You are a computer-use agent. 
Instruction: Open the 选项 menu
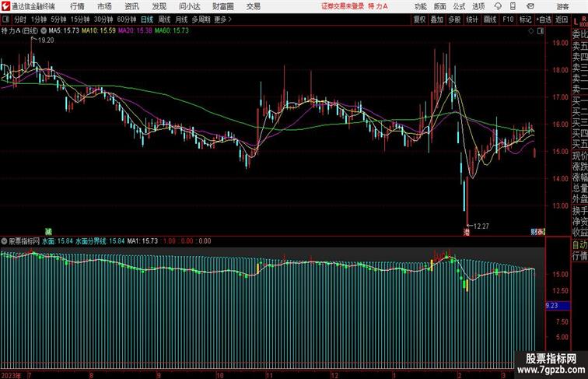point(478,6)
